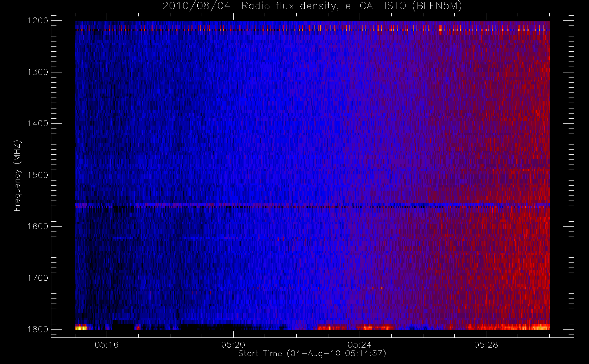Click the 1200 frequency tick label
The height and width of the screenshot is (364, 589).
[38, 21]
